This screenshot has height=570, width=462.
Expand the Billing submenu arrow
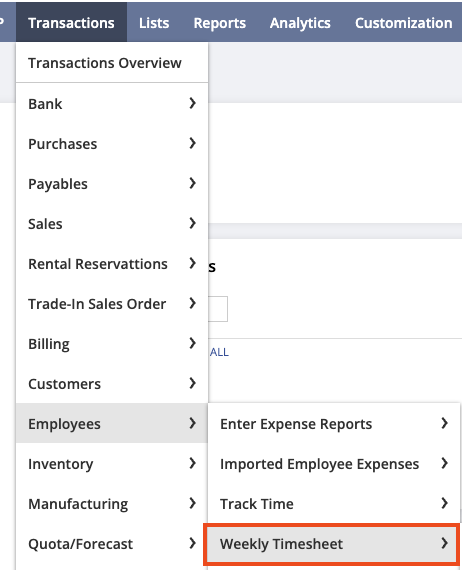(x=193, y=344)
